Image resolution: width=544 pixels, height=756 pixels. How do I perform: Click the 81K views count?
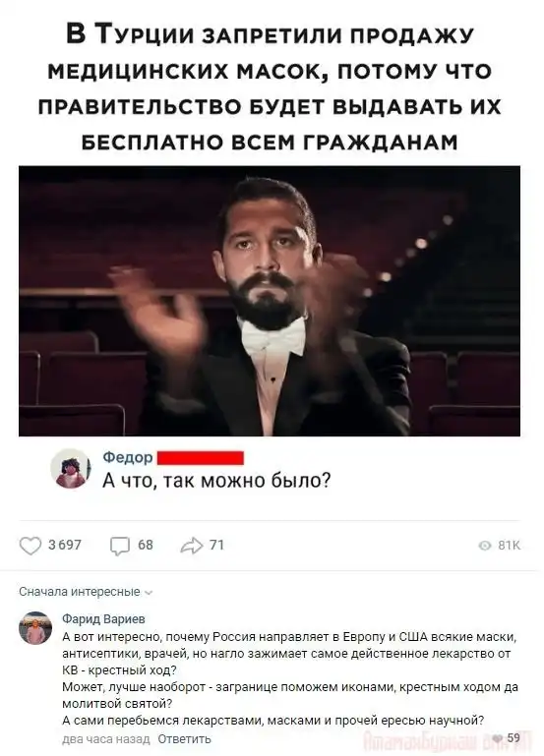click(x=510, y=546)
